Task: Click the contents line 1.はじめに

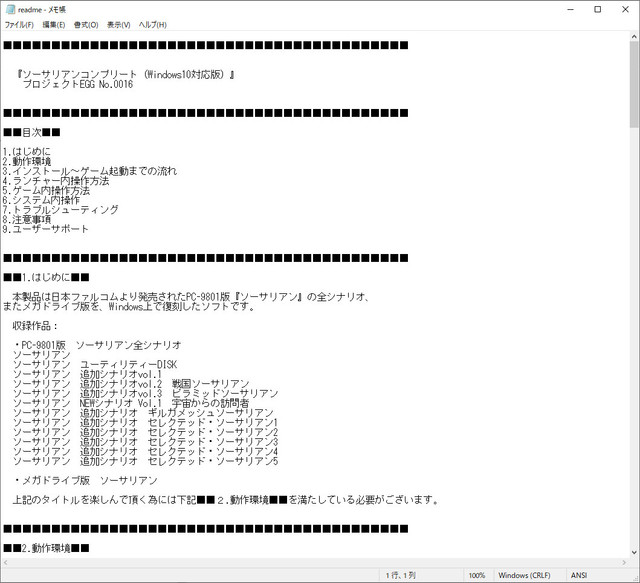Action: pyautogui.click(x=27, y=152)
